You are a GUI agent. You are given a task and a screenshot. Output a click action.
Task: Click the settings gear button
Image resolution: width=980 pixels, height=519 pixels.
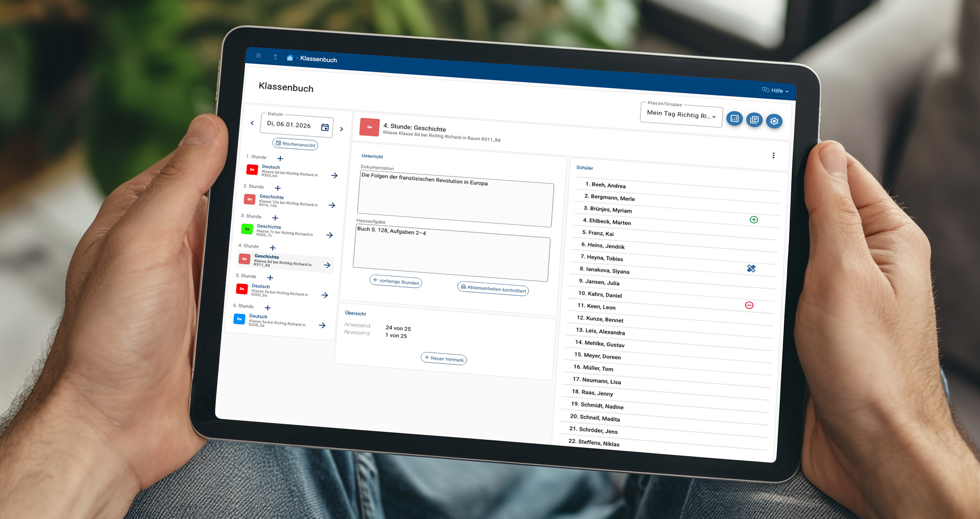[x=774, y=121]
